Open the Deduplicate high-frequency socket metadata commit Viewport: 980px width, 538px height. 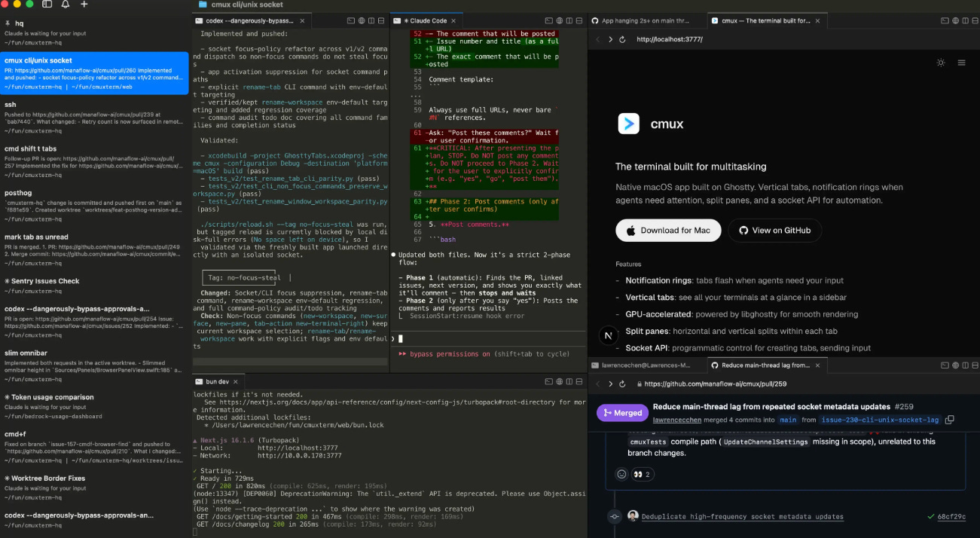pyautogui.click(x=743, y=517)
